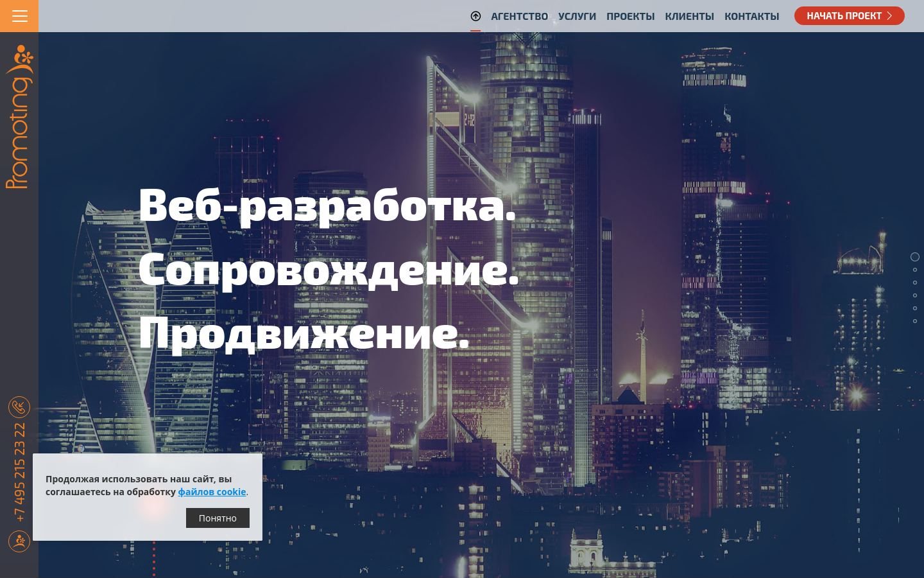Click the НАЧАТЬ ПРОЕКТ button

point(849,16)
